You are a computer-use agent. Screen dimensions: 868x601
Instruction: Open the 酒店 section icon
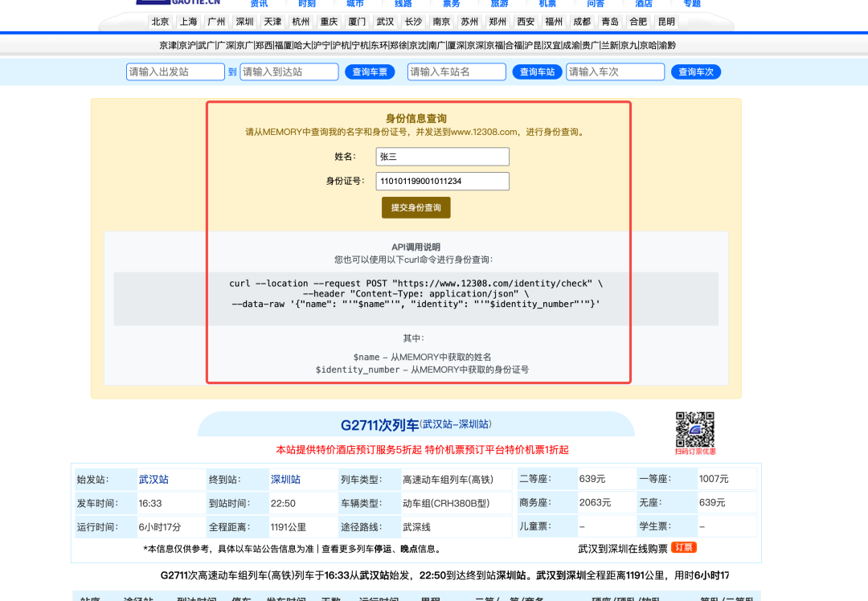point(644,3)
